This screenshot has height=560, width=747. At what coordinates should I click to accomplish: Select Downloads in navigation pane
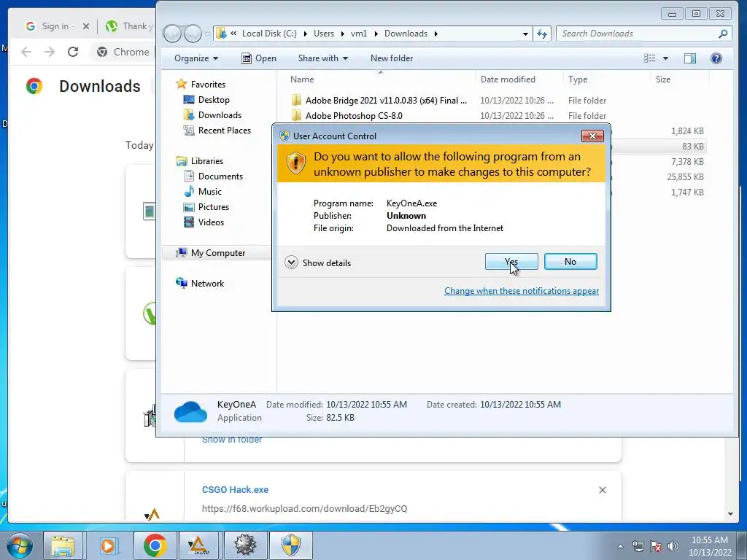(x=220, y=114)
